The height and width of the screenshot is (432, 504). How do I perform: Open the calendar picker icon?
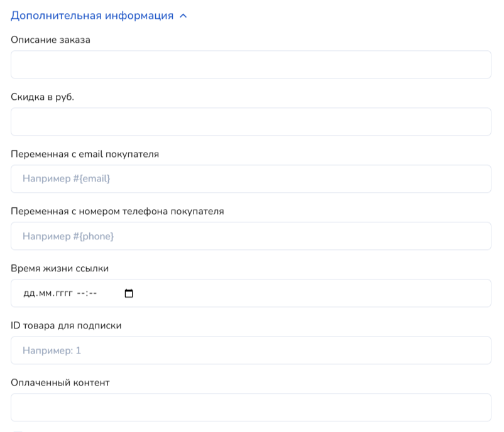point(129,293)
